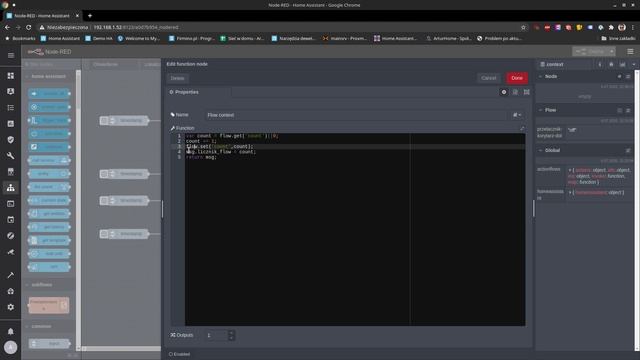Open the node description document icon
The image size is (640, 360).
click(x=515, y=92)
